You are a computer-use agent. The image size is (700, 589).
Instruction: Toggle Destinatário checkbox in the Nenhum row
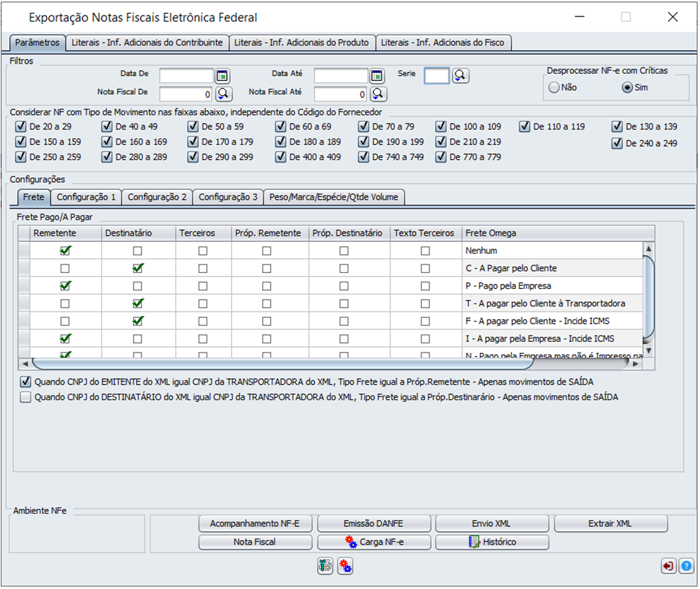137,251
